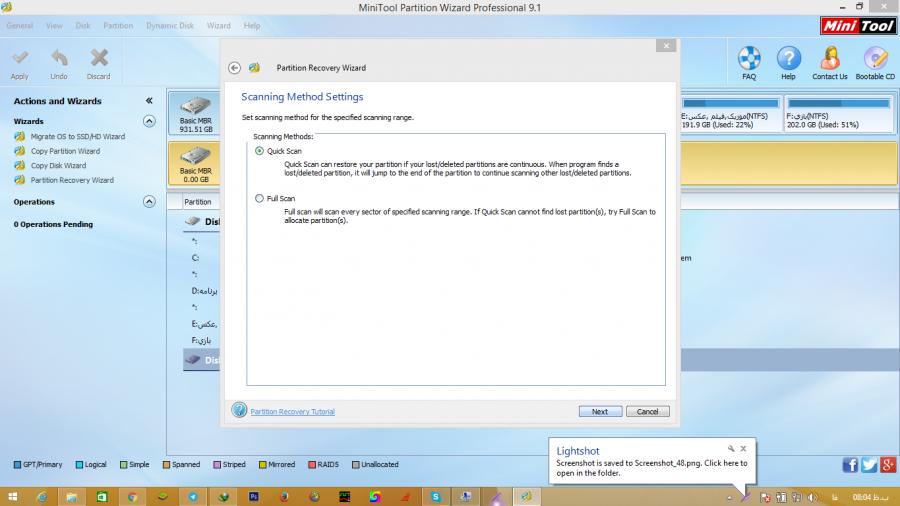This screenshot has height=506, width=900.
Task: Click the Undo arrow toolbar icon
Action: click(x=59, y=58)
